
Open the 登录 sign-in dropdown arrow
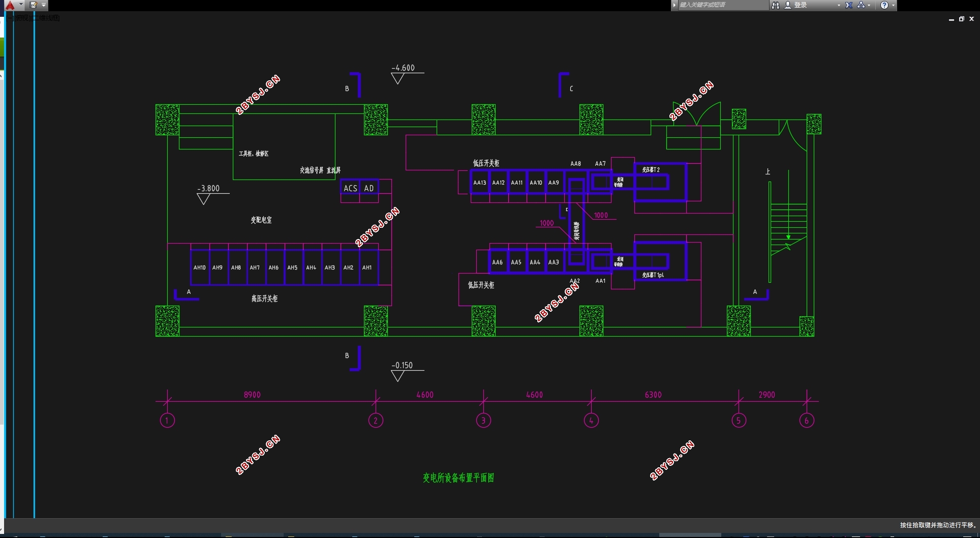[839, 6]
